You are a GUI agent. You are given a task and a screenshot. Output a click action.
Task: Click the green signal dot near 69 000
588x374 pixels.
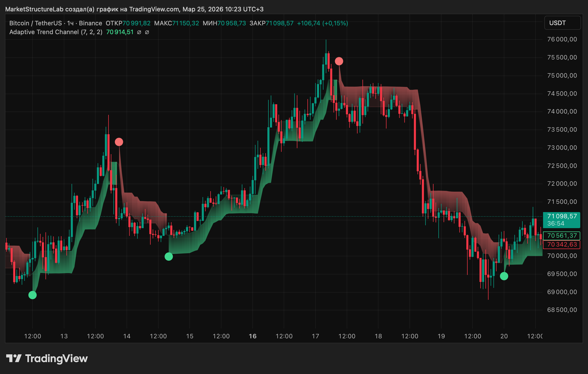(33, 295)
